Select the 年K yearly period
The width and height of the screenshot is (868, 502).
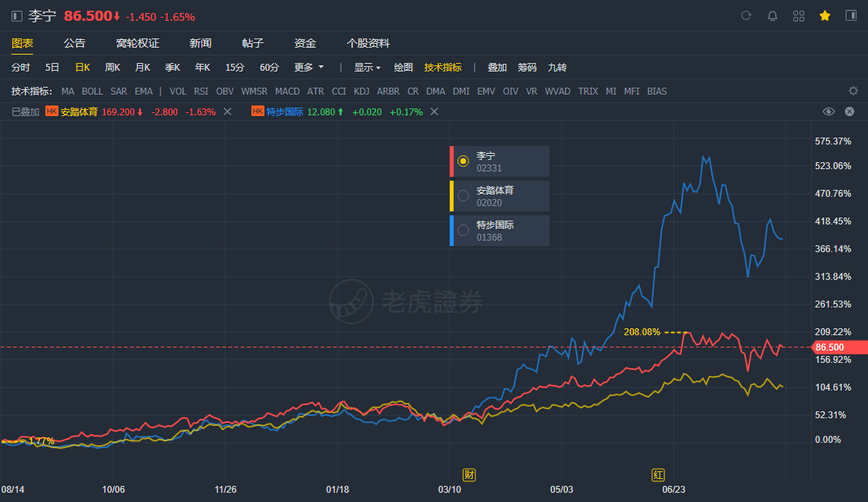(203, 68)
